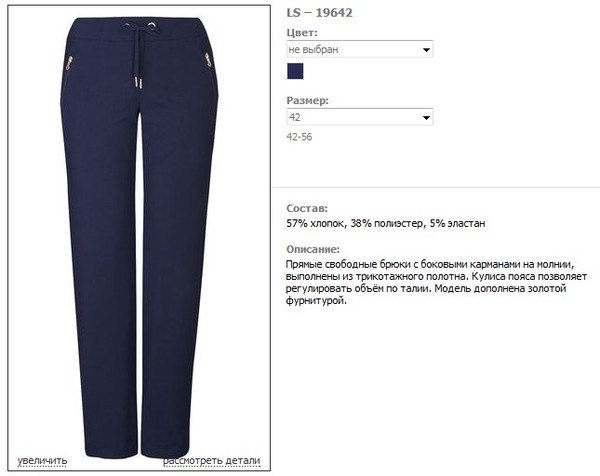Click the drawstring bow at the waistband
600x476 pixels.
[140, 27]
